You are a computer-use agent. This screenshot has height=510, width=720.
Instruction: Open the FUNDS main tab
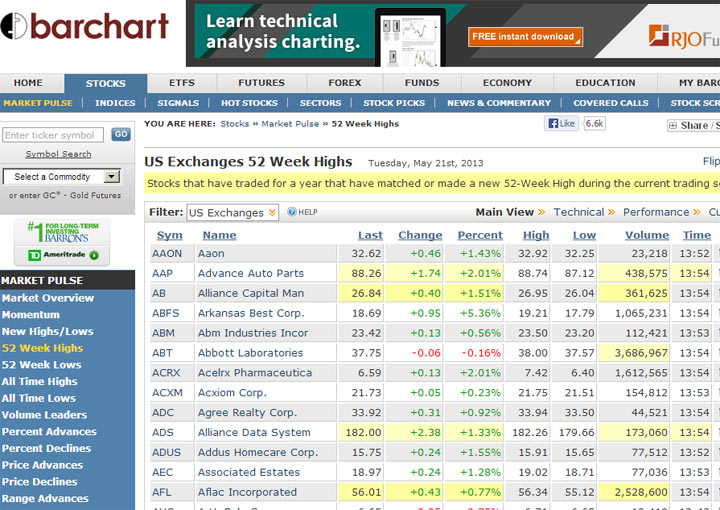[x=422, y=83]
